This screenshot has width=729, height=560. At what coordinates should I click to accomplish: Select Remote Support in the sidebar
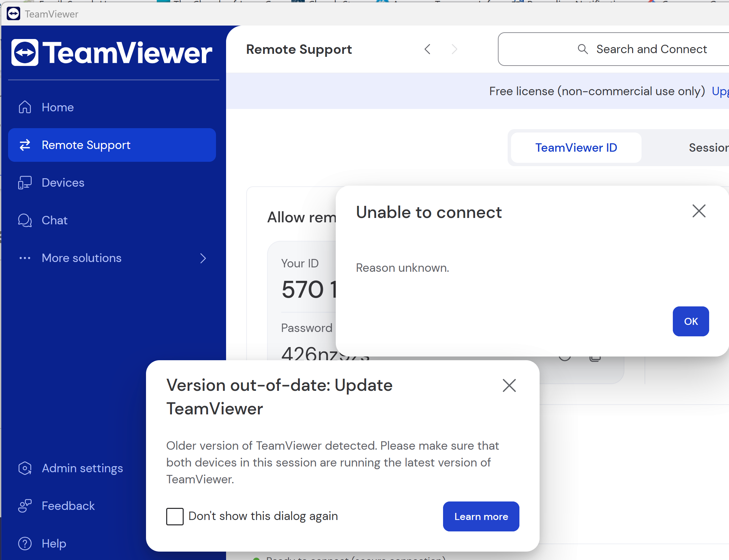point(112,145)
